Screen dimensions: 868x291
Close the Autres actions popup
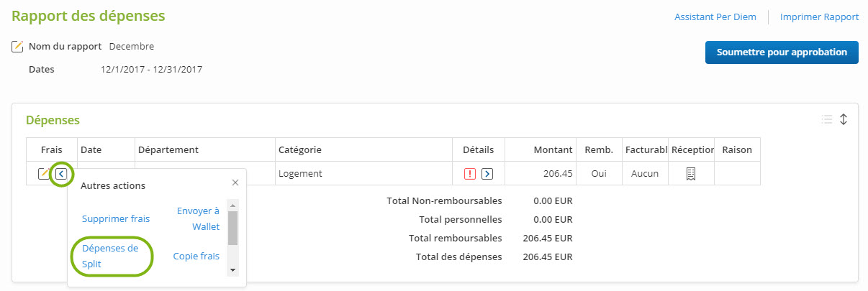(235, 183)
